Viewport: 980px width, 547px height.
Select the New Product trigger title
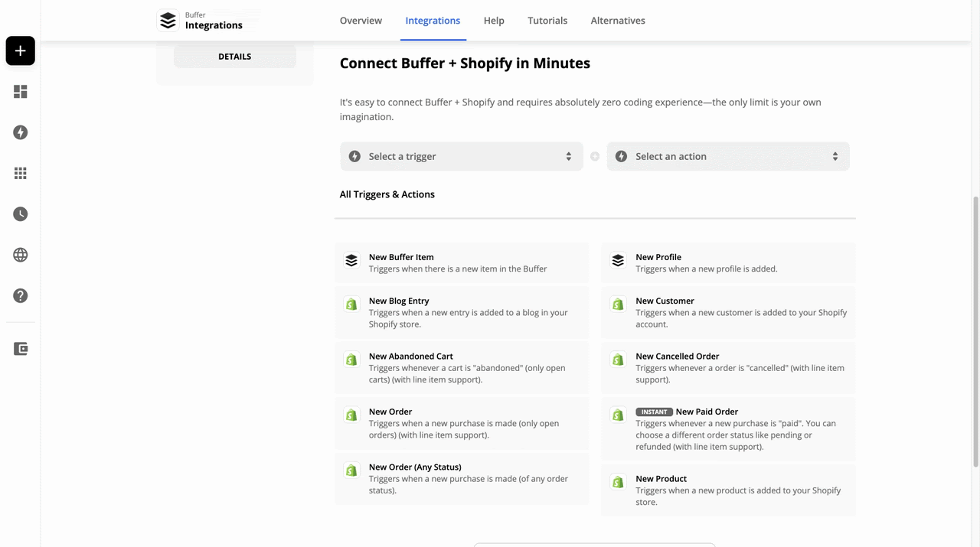661,479
